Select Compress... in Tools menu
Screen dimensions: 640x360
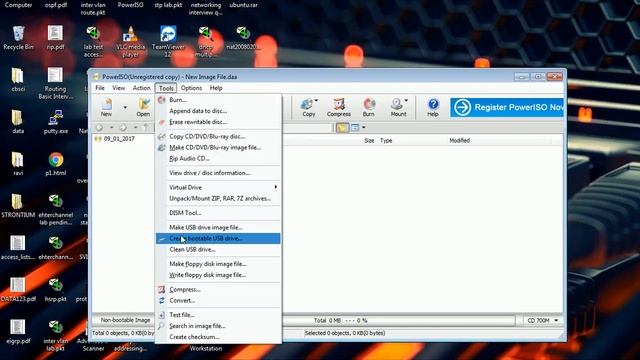pyautogui.click(x=218, y=289)
